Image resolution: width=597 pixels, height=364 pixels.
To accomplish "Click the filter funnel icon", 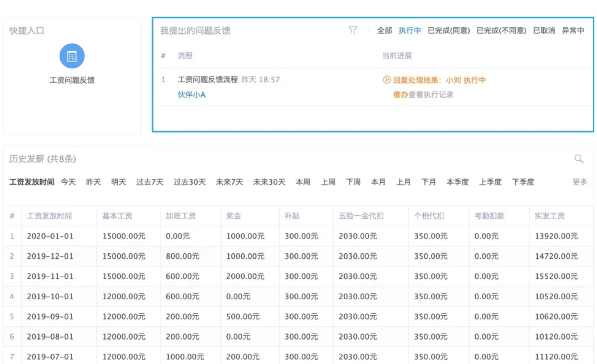I will click(x=353, y=30).
